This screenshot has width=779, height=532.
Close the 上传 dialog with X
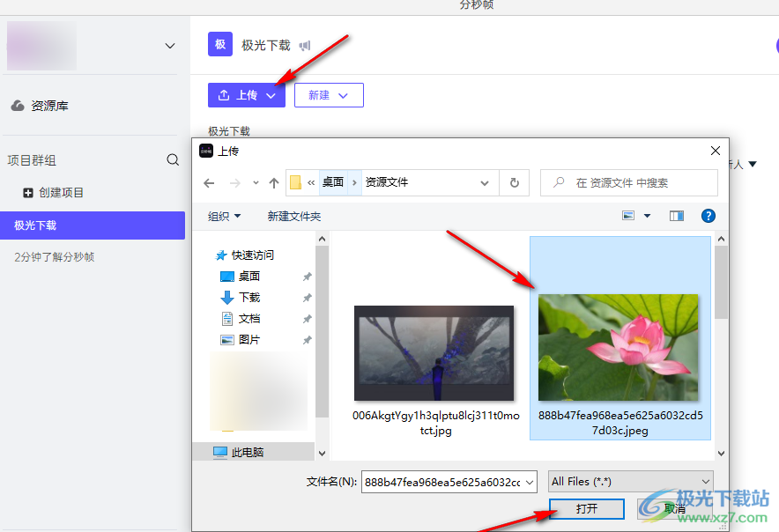[x=715, y=151]
